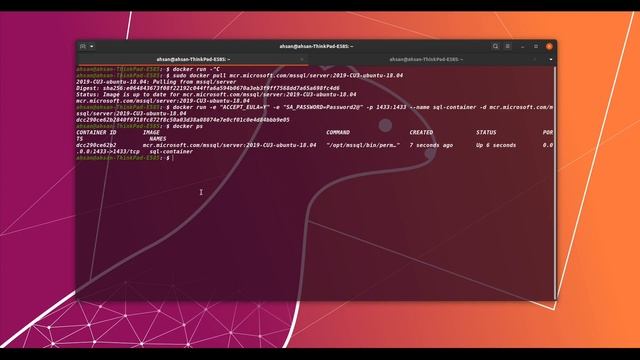Maximize the terminal window
Image resolution: width=640 pixels, height=360 pixels.
536,47
